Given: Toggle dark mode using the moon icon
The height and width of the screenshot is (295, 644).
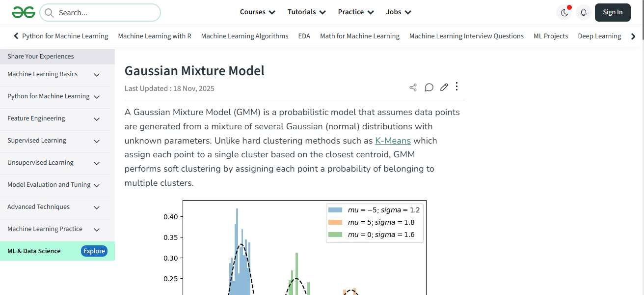Looking at the screenshot, I should tap(563, 12).
